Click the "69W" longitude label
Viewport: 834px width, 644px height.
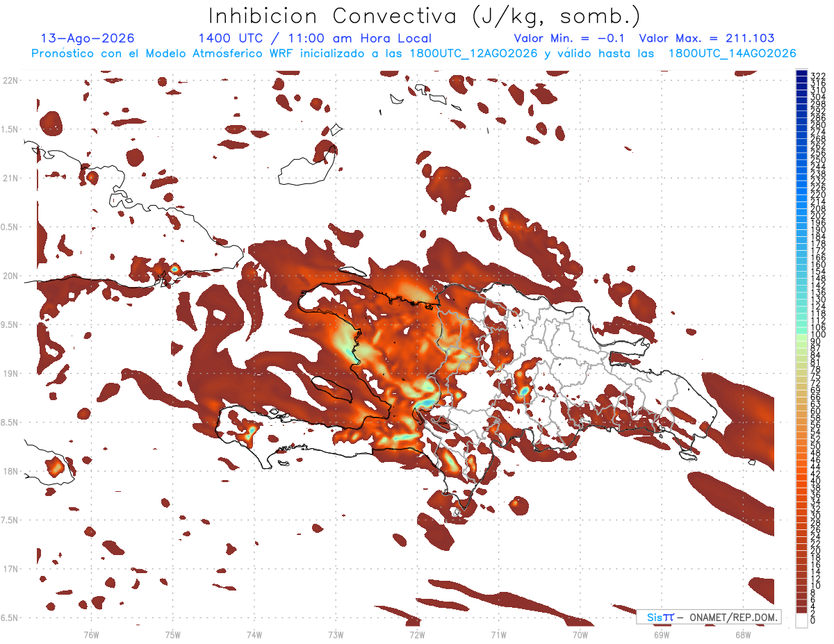tap(661, 634)
